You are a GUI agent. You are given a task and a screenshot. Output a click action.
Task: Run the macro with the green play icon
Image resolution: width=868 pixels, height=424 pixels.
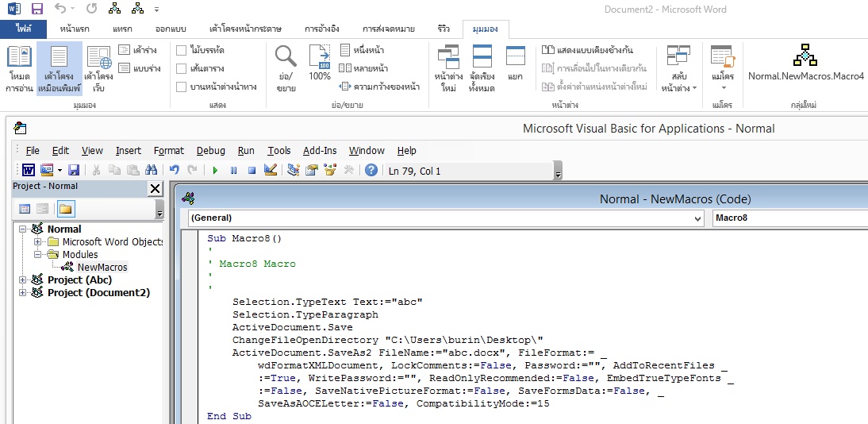click(215, 170)
